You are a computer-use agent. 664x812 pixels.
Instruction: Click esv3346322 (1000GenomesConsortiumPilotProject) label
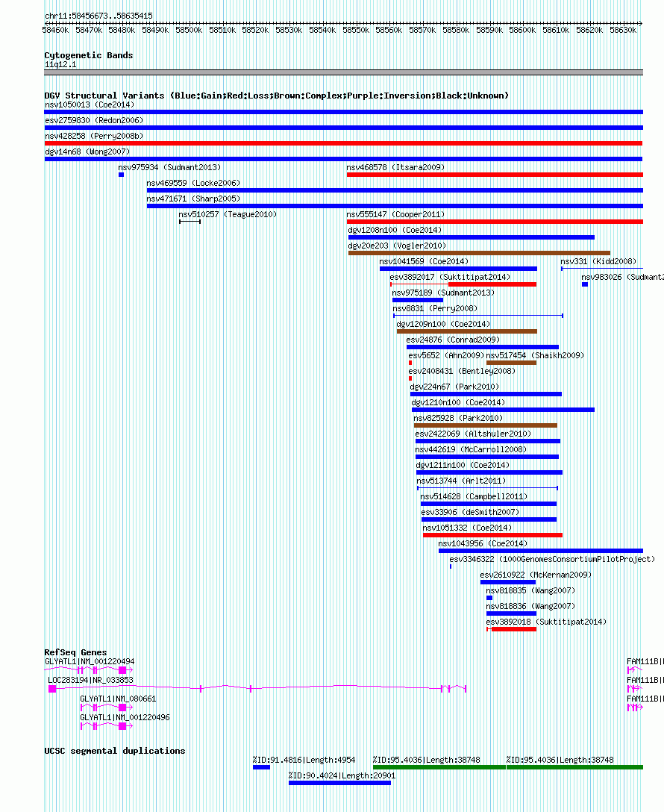point(552,559)
